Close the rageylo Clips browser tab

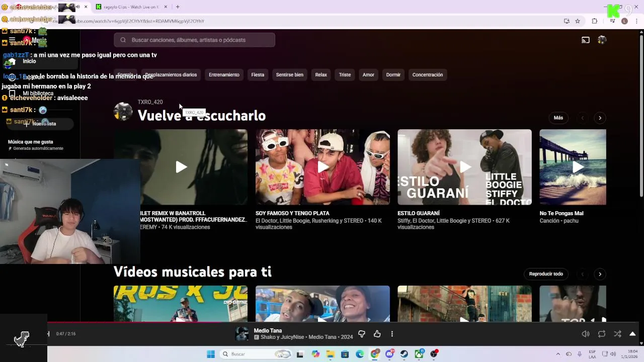165,7
